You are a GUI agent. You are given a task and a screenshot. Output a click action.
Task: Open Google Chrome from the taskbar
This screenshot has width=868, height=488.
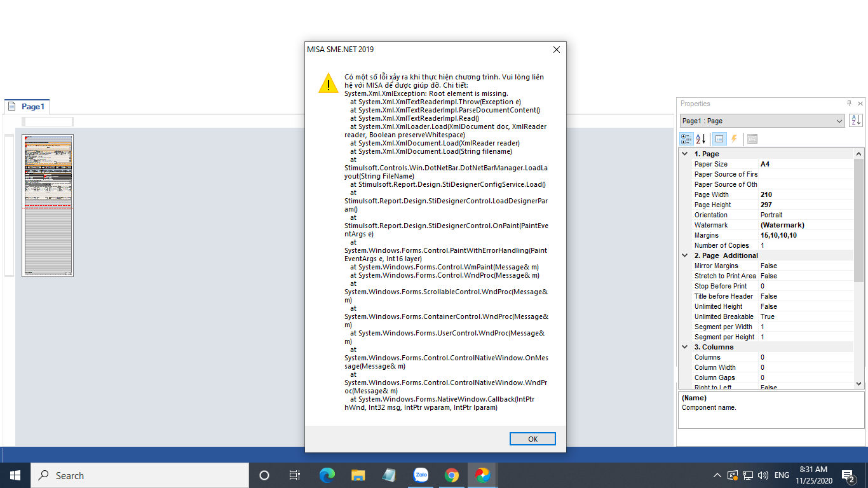tap(451, 475)
